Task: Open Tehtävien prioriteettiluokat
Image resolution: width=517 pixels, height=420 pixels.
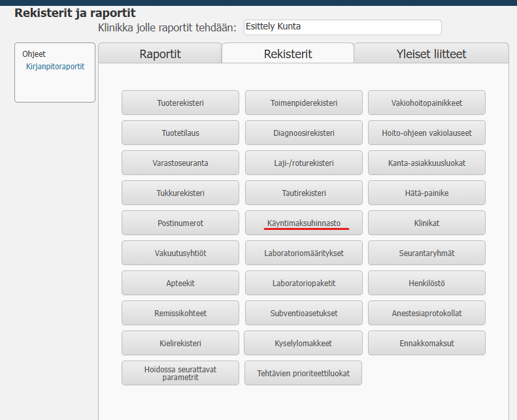Action: 303,373
